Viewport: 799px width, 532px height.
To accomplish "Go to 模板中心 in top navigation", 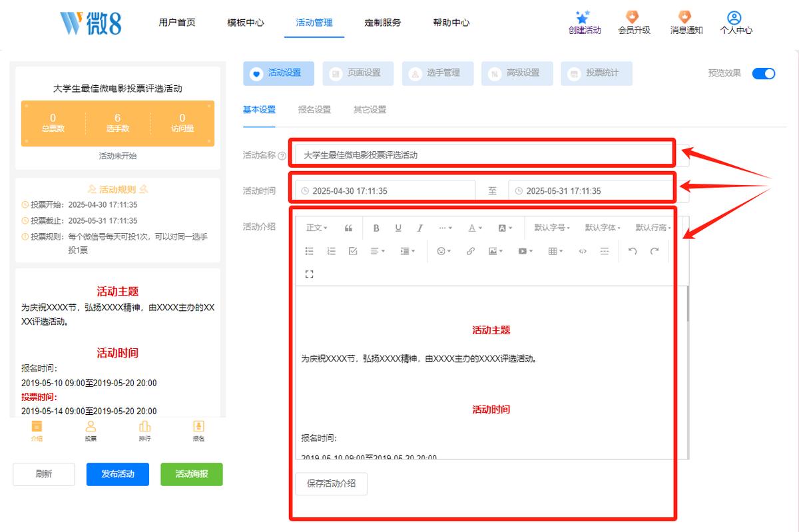I will coord(246,22).
